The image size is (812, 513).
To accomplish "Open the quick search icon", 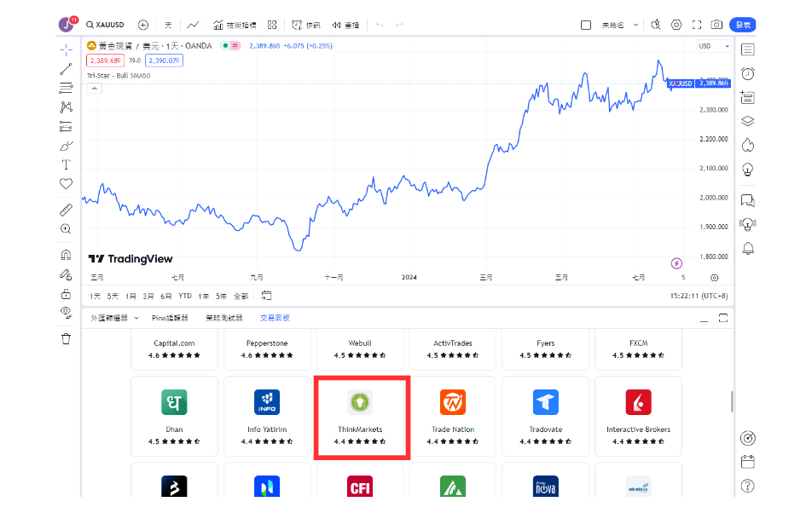I will click(656, 25).
